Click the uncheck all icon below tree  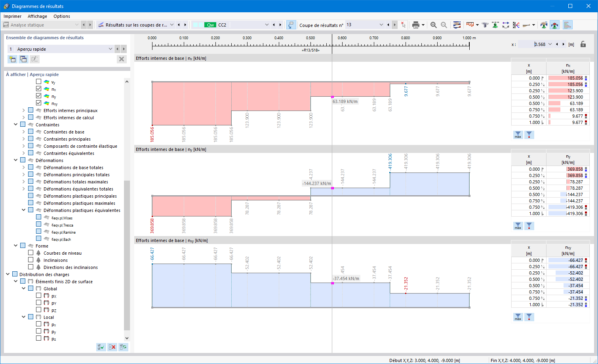112,347
